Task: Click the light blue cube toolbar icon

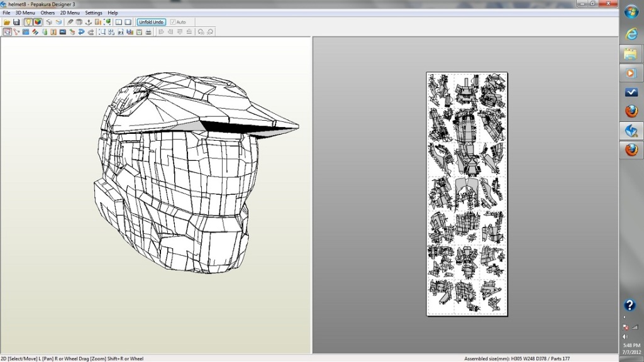Action: click(x=58, y=22)
